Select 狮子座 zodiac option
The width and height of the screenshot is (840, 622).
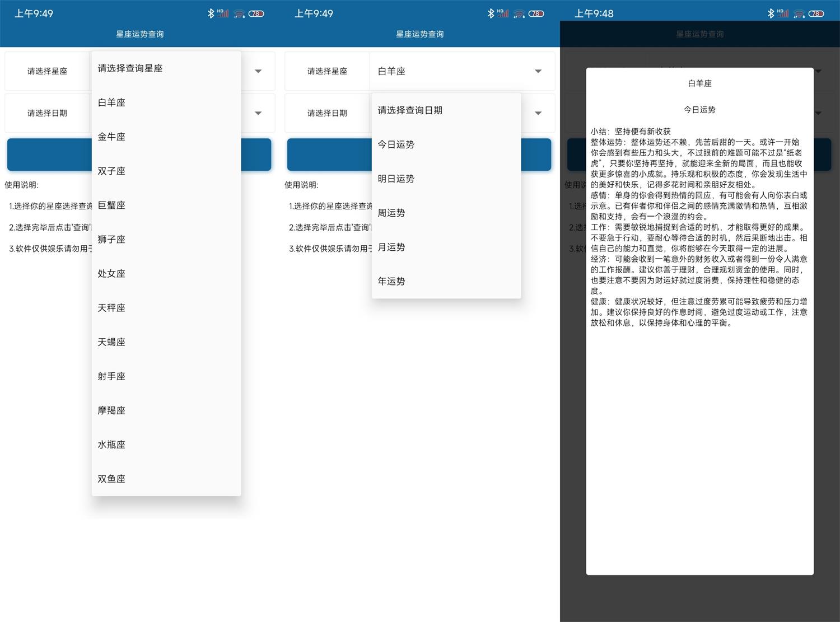coord(111,239)
